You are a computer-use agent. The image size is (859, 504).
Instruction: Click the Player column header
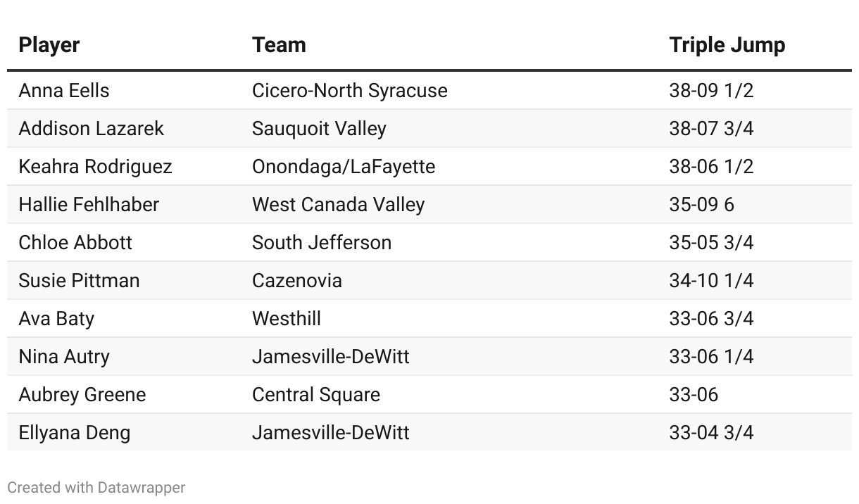click(x=49, y=45)
